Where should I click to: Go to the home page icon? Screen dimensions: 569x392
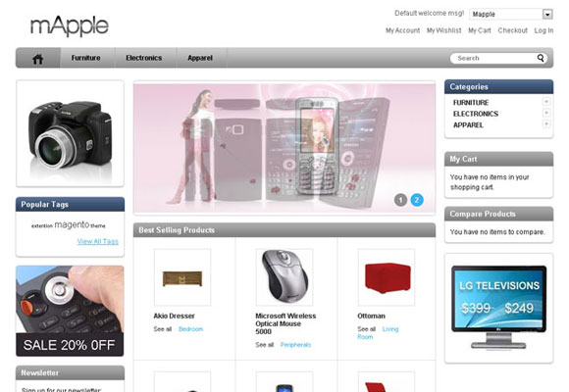(37, 58)
